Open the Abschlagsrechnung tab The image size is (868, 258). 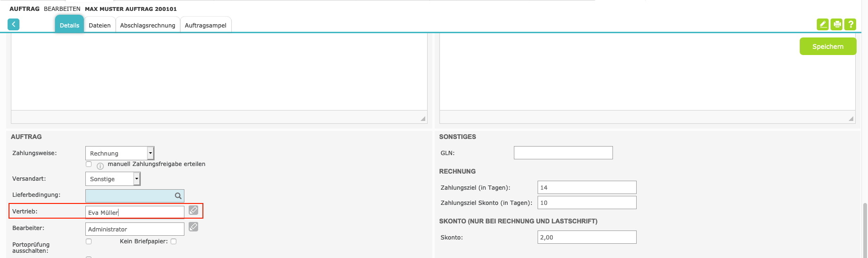[147, 26]
